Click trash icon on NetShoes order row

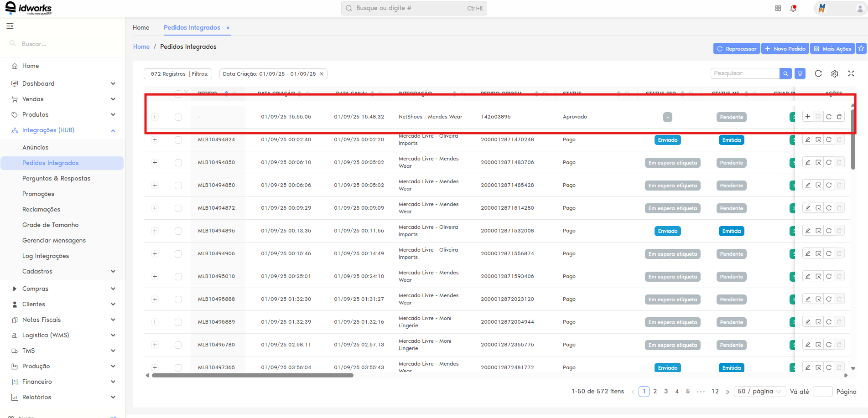tap(839, 117)
